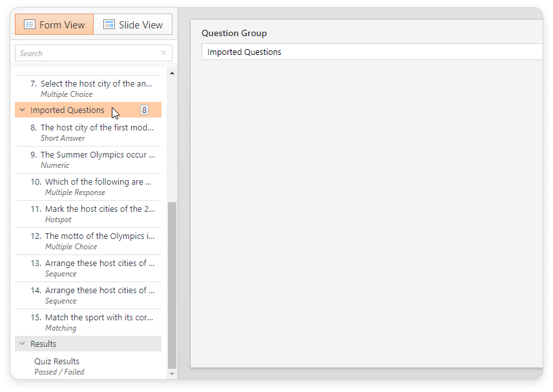
Task: Open question 11 Hotspot item
Action: 88,214
